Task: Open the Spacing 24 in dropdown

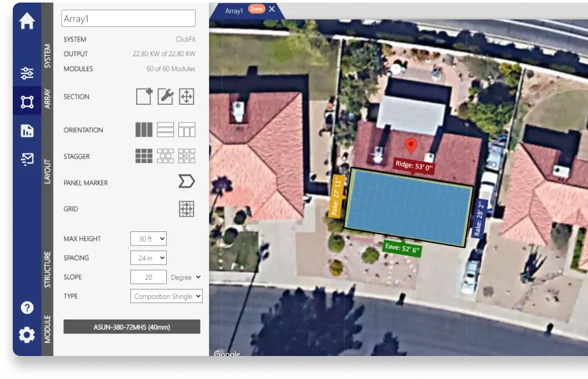Action: click(x=148, y=258)
